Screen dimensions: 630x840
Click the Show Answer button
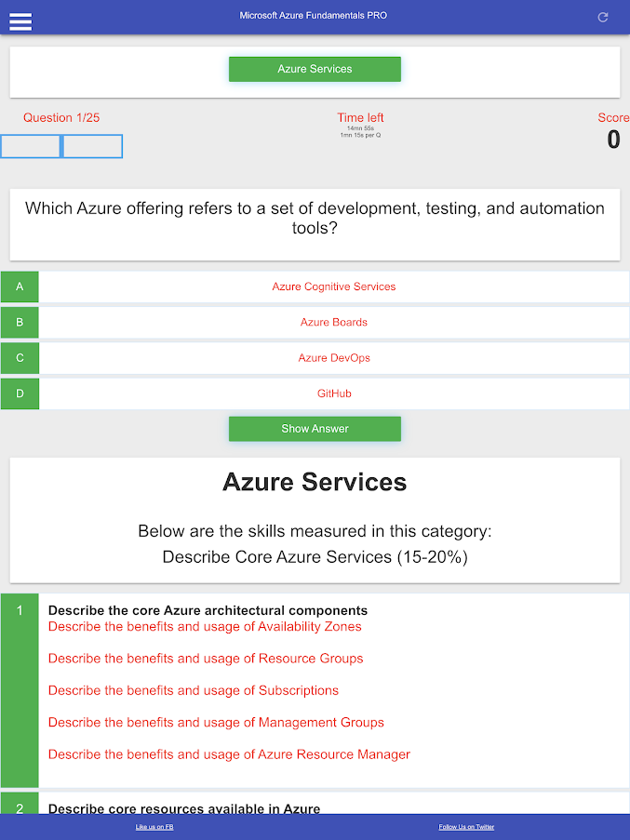point(315,429)
